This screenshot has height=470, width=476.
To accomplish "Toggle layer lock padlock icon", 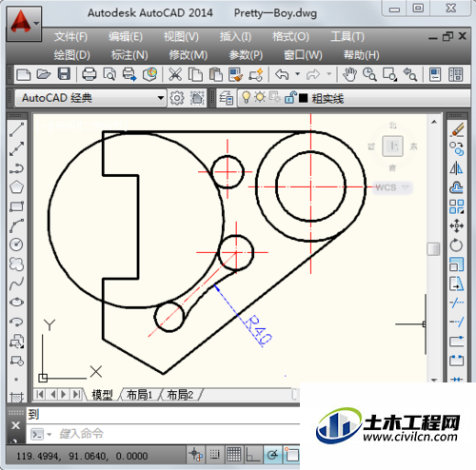I will 290,97.
